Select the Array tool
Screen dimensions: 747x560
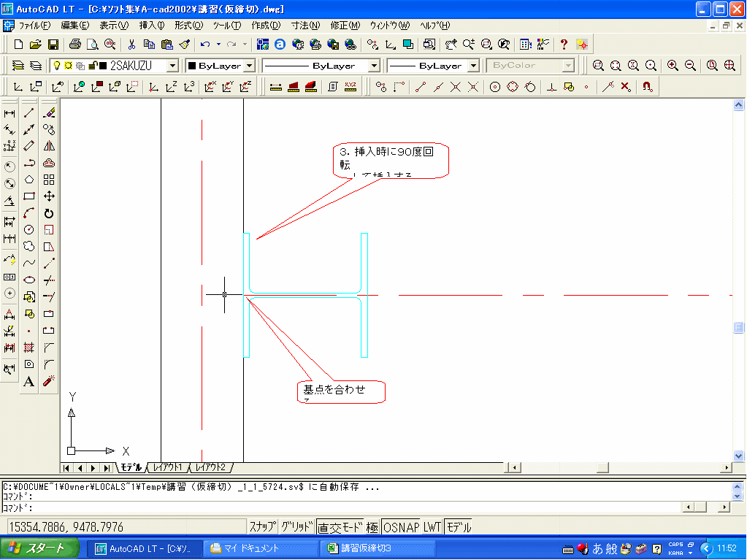[49, 180]
